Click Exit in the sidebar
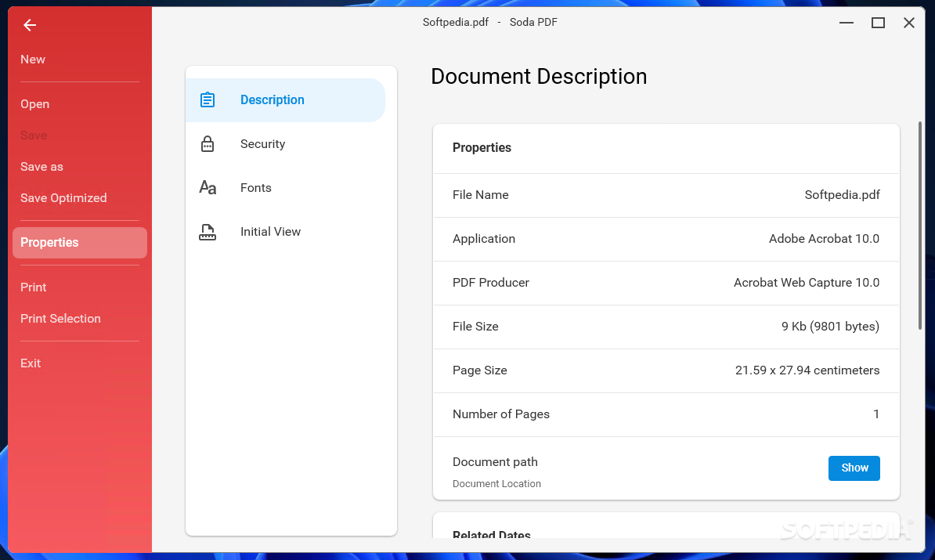 coord(31,363)
